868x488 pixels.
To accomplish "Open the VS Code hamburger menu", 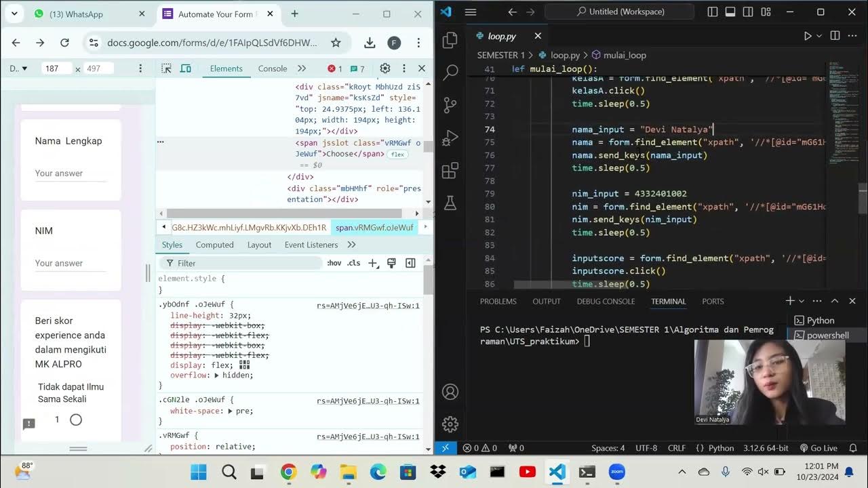I will pyautogui.click(x=471, y=12).
